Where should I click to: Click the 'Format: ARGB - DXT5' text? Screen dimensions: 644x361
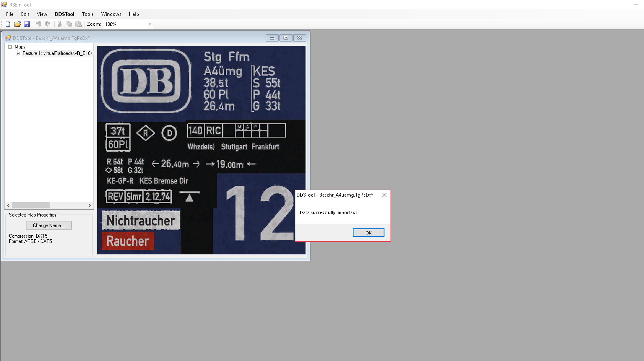tap(31, 241)
